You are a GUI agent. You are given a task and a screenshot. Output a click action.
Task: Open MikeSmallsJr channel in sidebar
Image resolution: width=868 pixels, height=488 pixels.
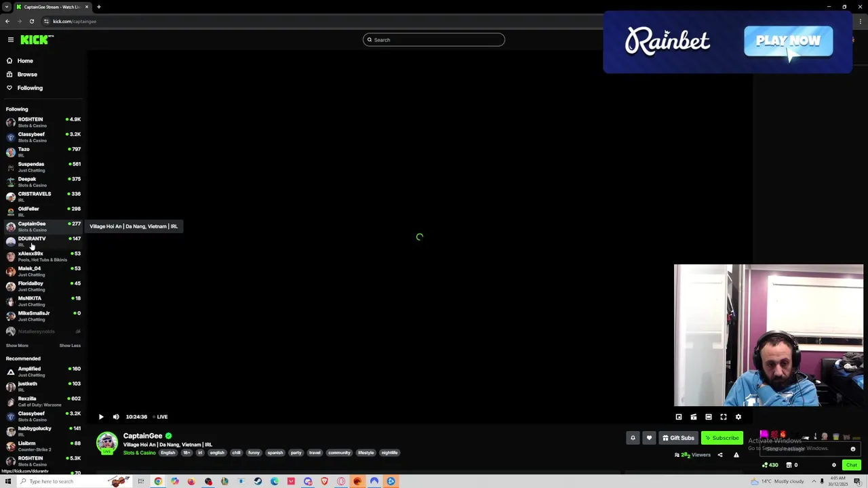pyautogui.click(x=43, y=316)
